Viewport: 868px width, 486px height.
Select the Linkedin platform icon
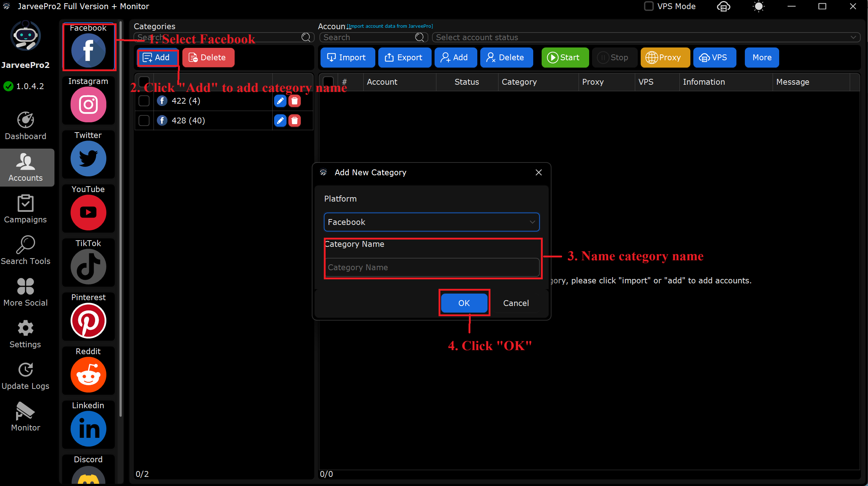[x=88, y=429]
